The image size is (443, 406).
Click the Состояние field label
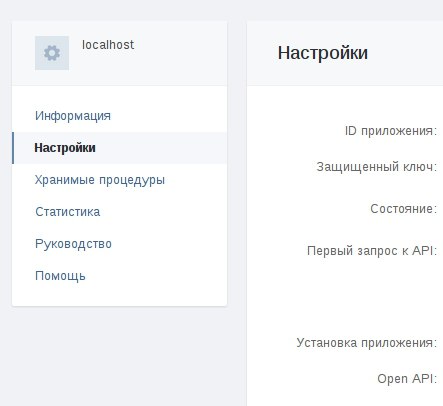pyautogui.click(x=403, y=209)
